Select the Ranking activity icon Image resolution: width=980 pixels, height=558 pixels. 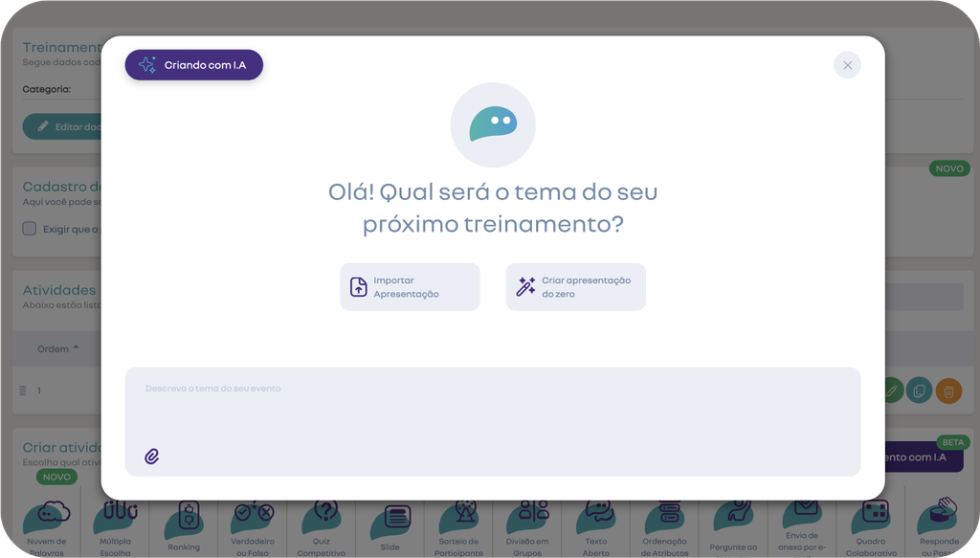point(184,526)
